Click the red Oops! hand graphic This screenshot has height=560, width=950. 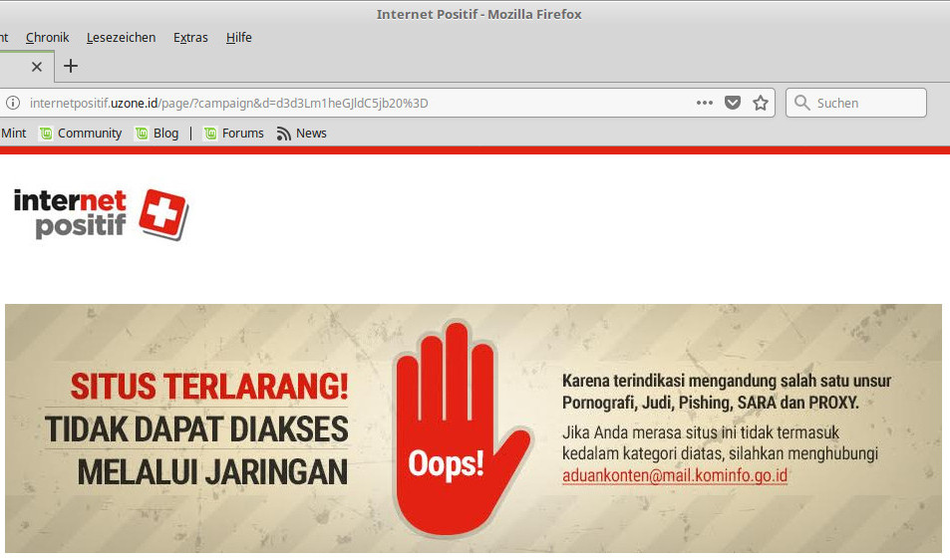[x=462, y=429]
